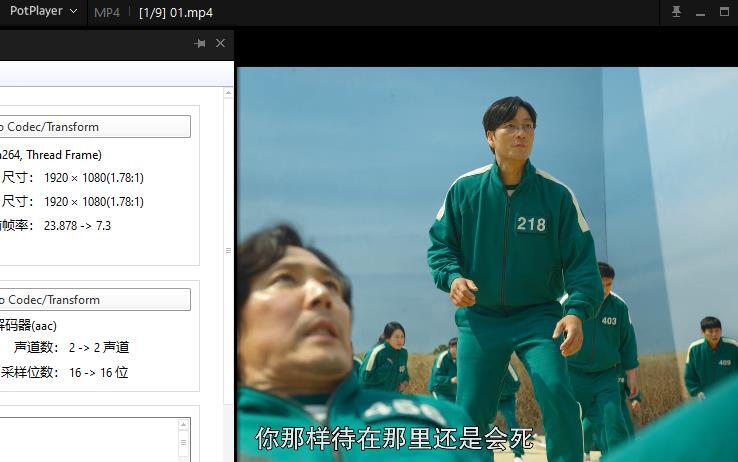Close the playback info side panel
Viewport: 738px width, 462px height.
220,43
